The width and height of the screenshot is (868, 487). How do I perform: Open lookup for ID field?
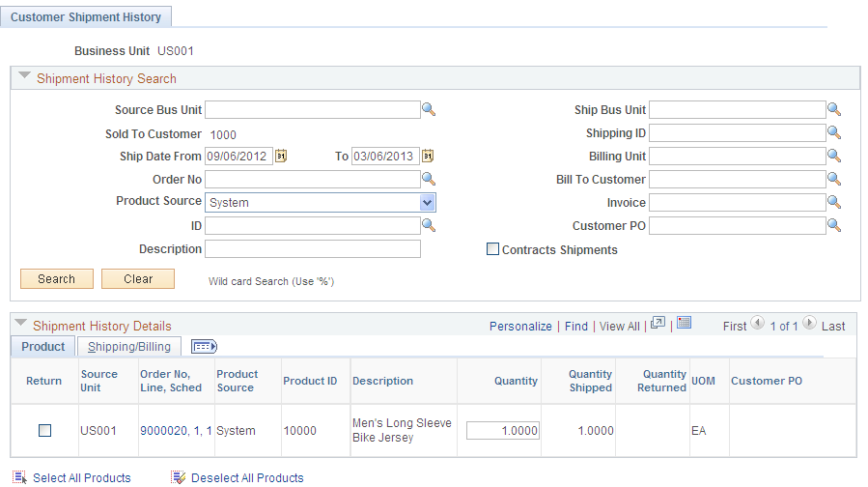429,225
